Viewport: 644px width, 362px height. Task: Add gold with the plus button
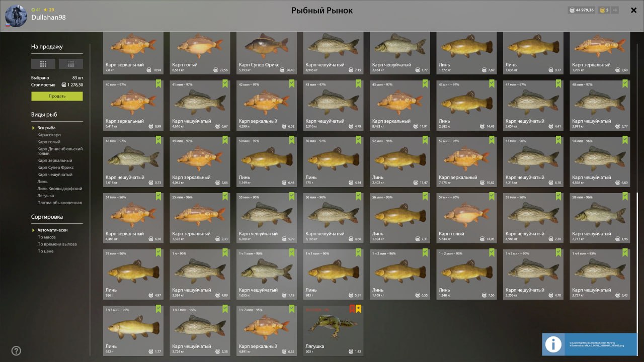pos(615,10)
